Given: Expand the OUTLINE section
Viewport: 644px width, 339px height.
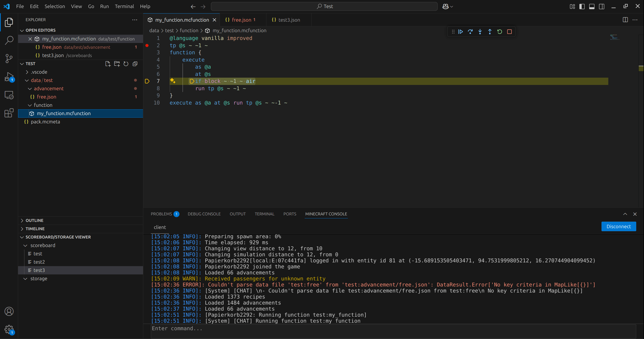Looking at the screenshot, I should point(34,220).
